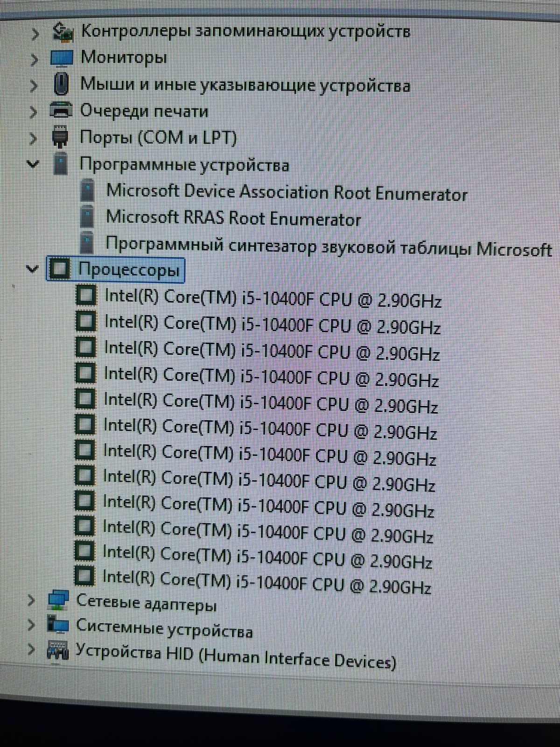Click the icon of Microsoft Device Association Root Enumerator
The height and width of the screenshot is (747, 560).
tap(87, 190)
